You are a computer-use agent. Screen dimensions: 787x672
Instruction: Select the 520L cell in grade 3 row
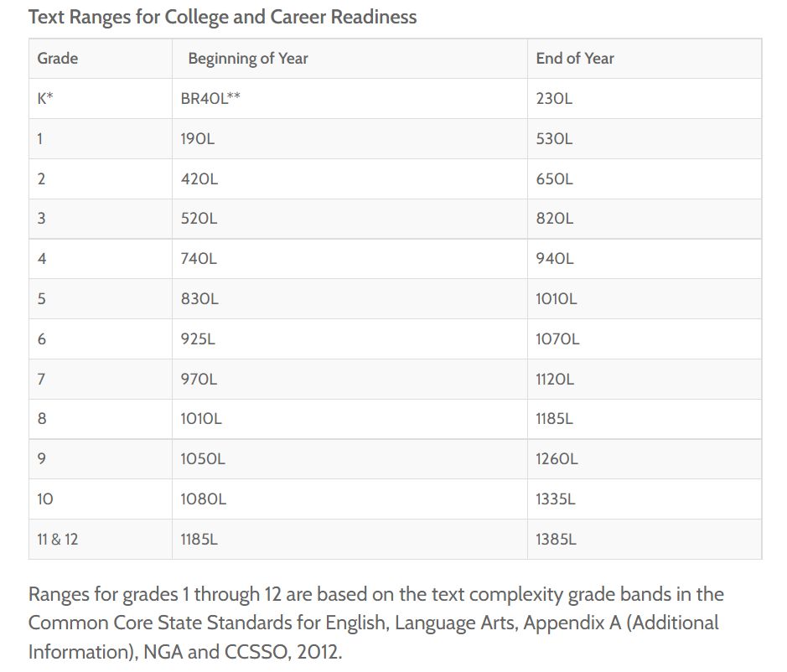[x=199, y=219]
